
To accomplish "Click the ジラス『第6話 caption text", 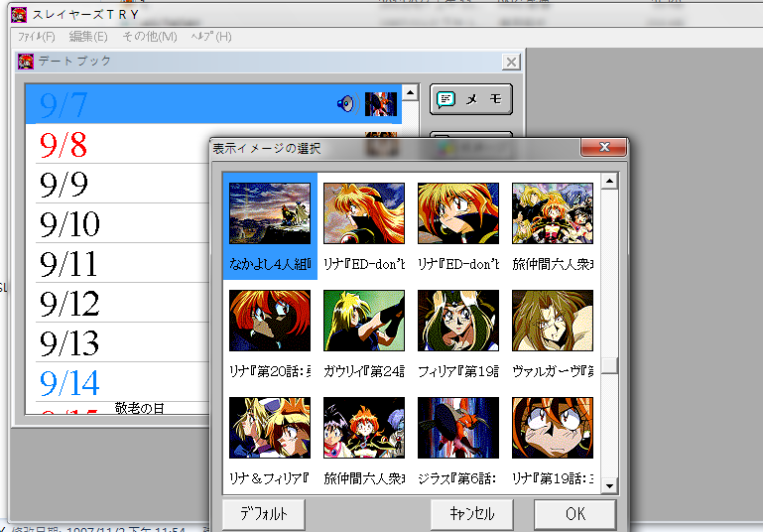I will 457,479.
